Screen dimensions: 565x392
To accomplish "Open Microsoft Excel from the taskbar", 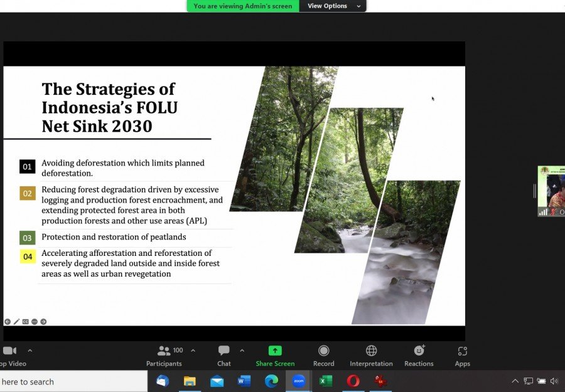I will (326, 381).
